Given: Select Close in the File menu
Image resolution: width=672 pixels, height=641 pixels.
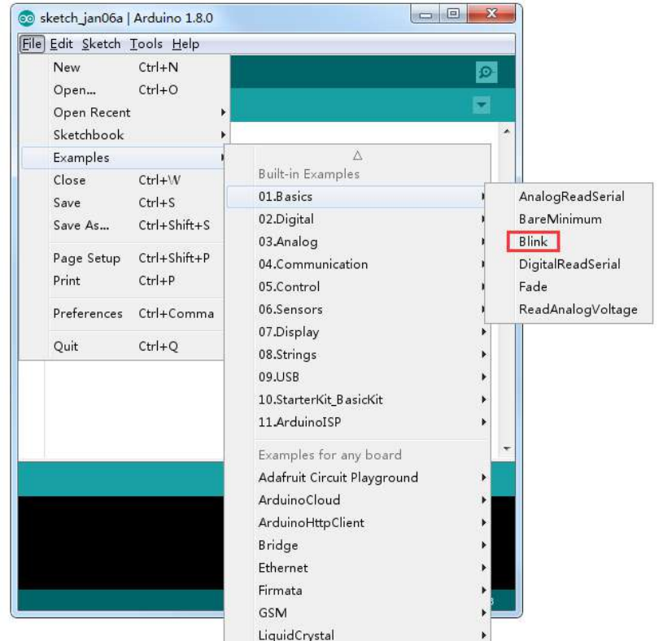Looking at the screenshot, I should click(123, 181).
